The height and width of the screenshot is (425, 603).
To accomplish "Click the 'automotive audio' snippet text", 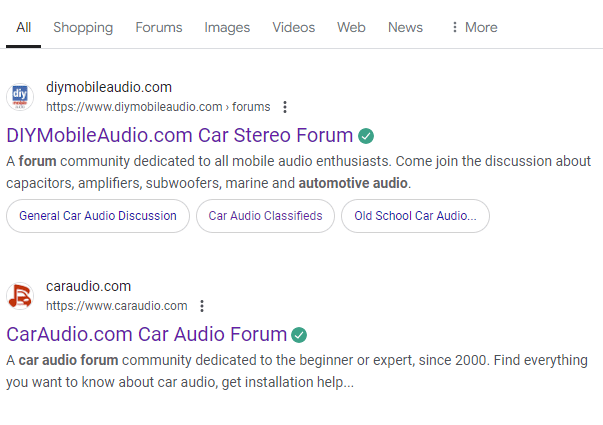I will point(353,183).
